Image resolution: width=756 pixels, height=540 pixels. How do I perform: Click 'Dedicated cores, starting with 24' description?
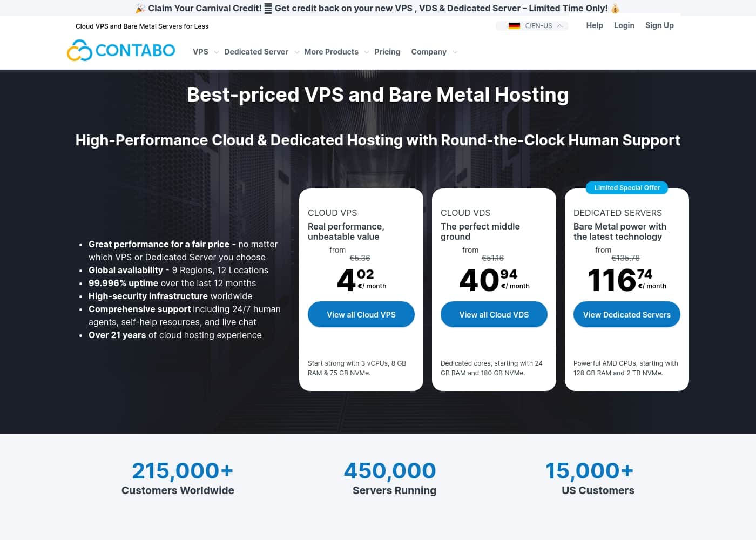pyautogui.click(x=491, y=368)
